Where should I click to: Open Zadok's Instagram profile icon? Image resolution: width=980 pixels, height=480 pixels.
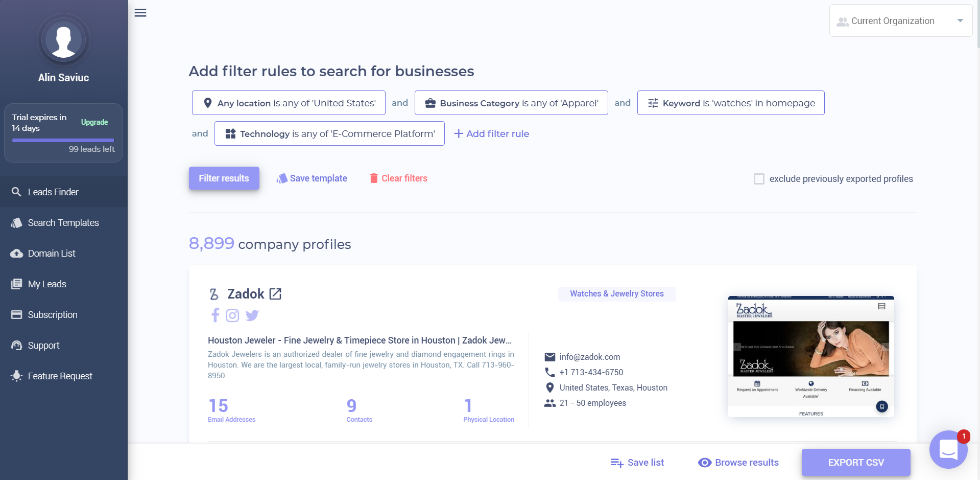click(x=232, y=315)
